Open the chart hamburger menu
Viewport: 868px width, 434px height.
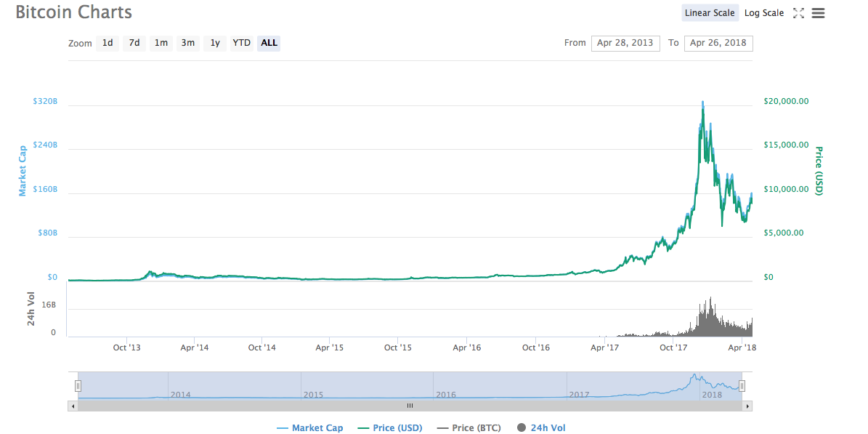[818, 13]
